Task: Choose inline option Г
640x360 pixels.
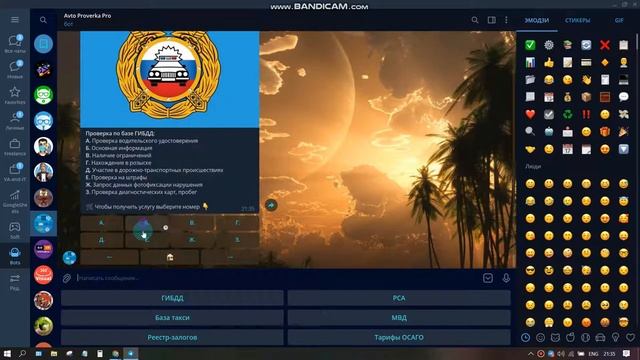Action: pyautogui.click(x=237, y=223)
